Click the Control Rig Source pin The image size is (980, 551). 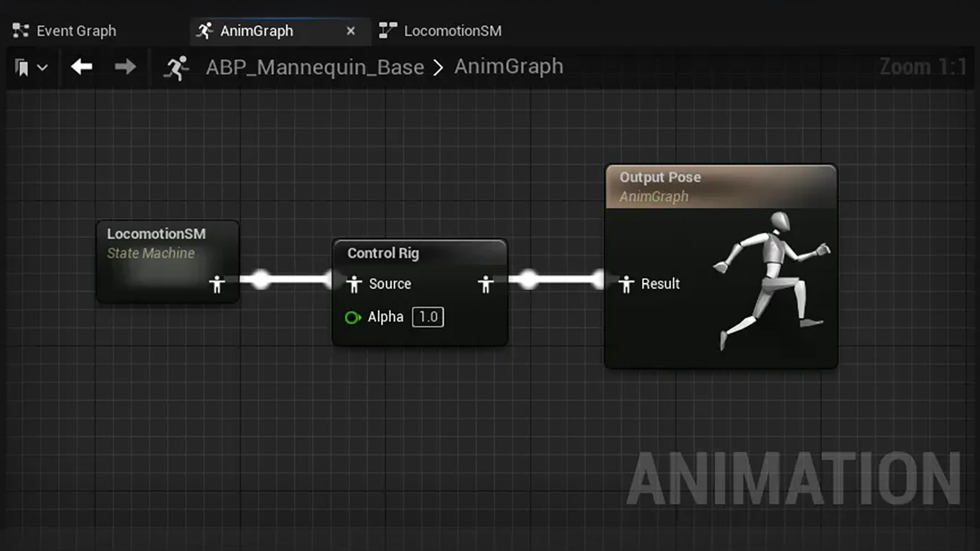point(354,284)
